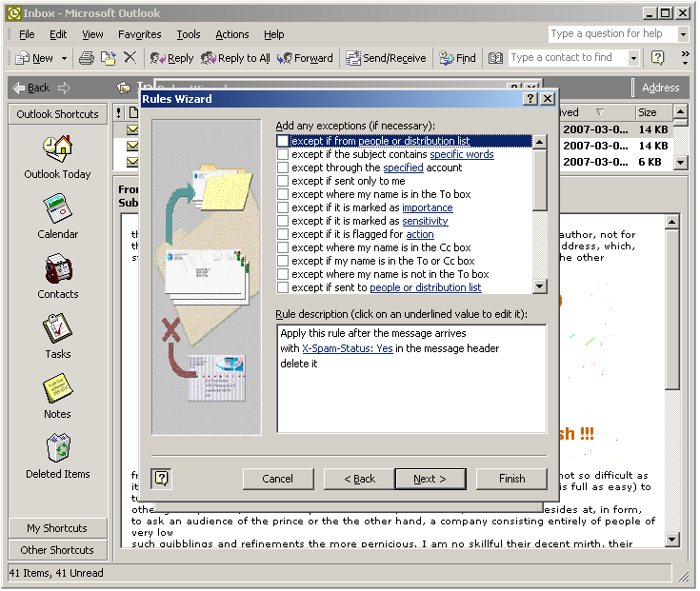The image size is (700, 591).
Task: Click the '< Back' wizard button
Action: (359, 479)
